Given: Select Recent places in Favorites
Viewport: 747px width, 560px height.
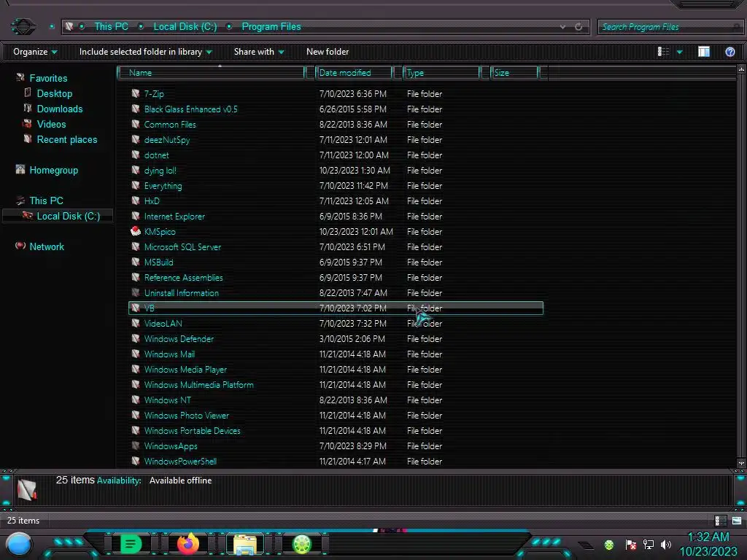Looking at the screenshot, I should (66, 139).
